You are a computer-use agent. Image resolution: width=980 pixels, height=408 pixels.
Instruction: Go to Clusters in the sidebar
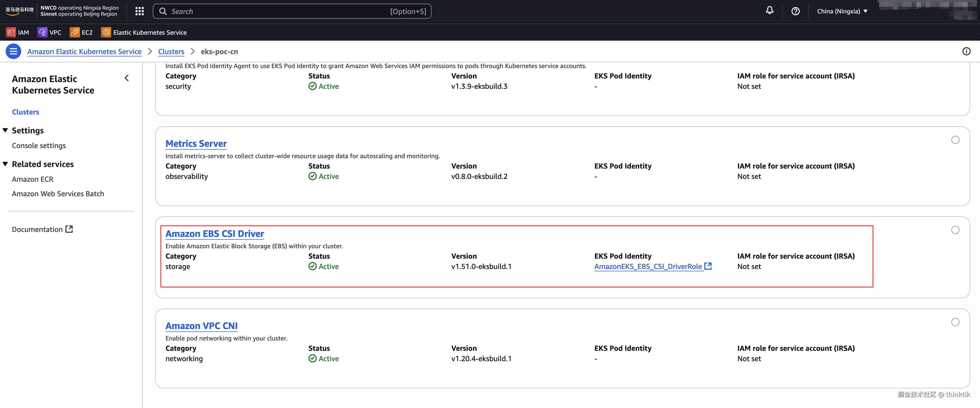(x=26, y=112)
